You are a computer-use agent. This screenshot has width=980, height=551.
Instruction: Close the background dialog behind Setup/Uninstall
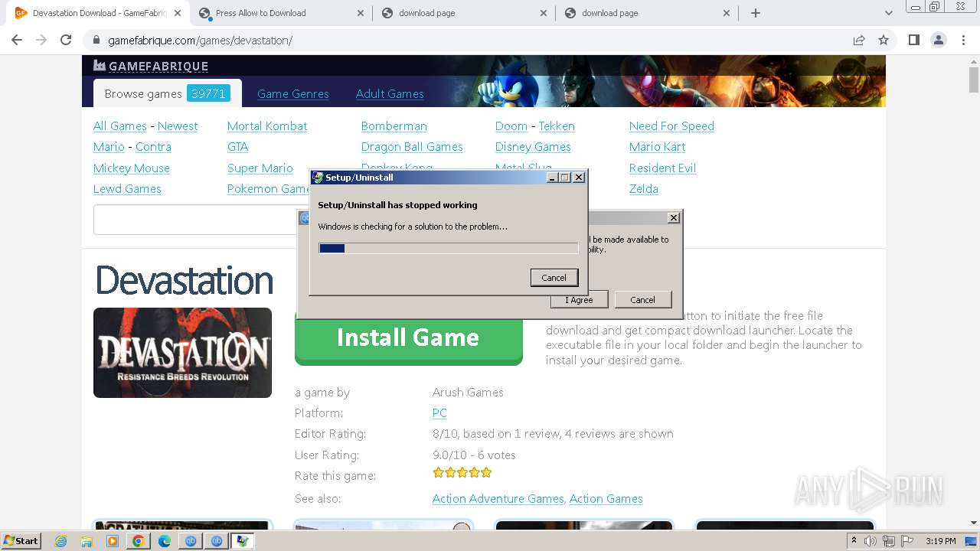coord(674,218)
